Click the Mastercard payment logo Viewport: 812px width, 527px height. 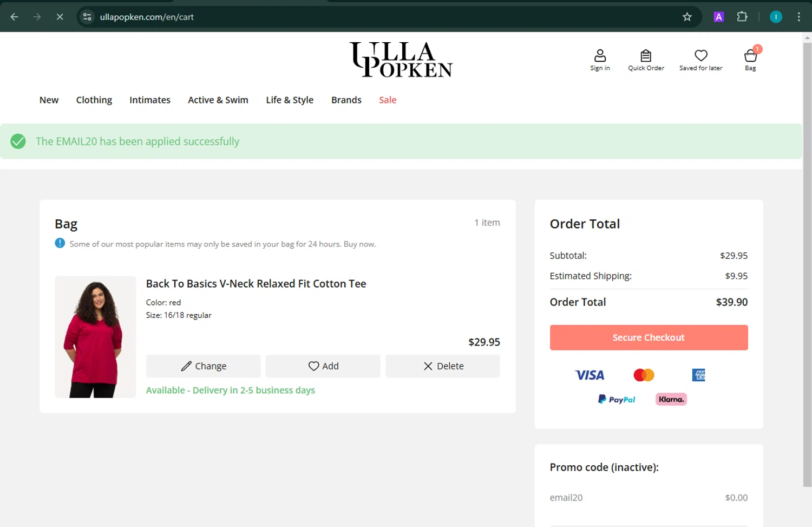(644, 375)
